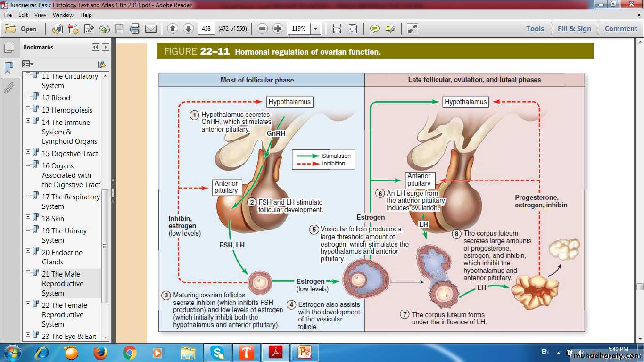644x362 pixels.
Task: Show the page thumbnails panel
Action: (x=9, y=48)
